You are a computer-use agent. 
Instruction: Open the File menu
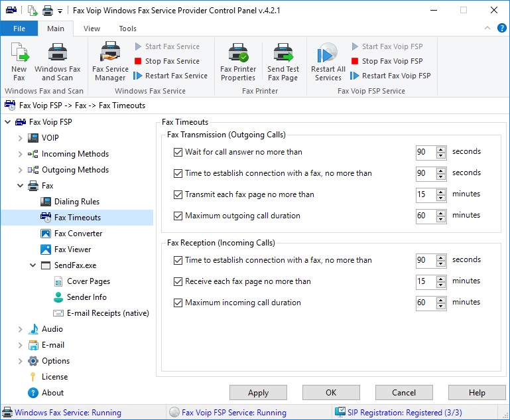(19, 29)
